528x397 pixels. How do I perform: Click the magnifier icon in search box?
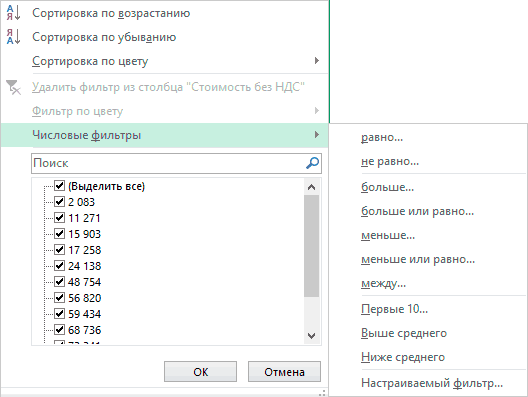[x=312, y=163]
